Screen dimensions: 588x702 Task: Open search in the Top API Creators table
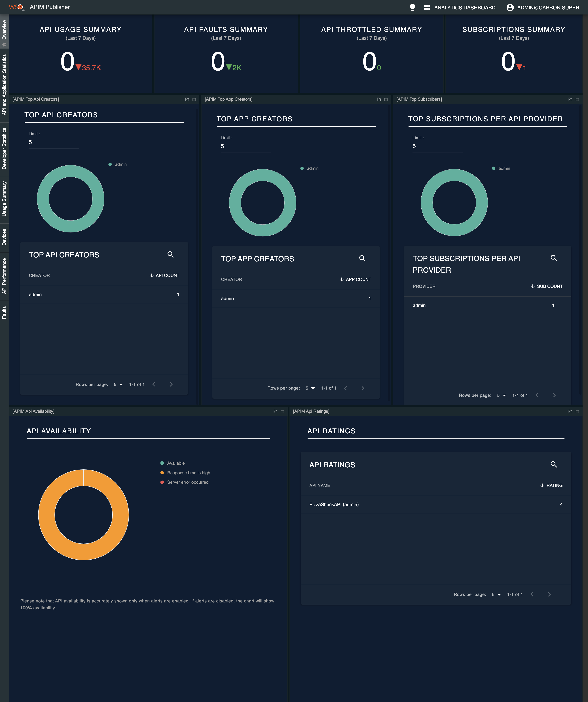pyautogui.click(x=171, y=254)
